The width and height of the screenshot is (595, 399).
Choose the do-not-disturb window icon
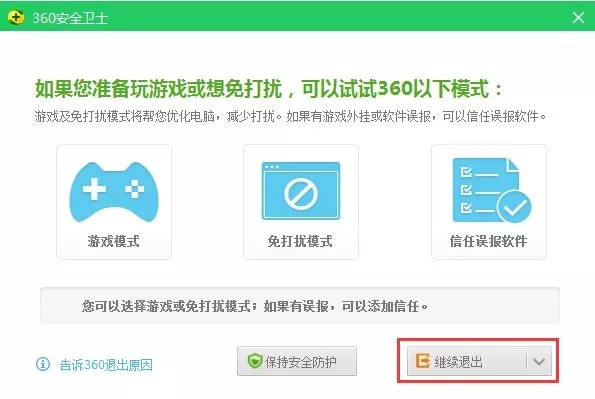coord(301,191)
